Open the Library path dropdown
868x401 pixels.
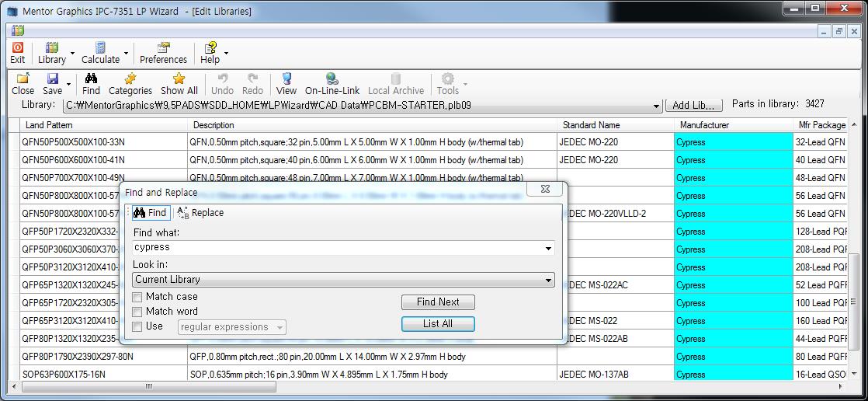click(657, 106)
